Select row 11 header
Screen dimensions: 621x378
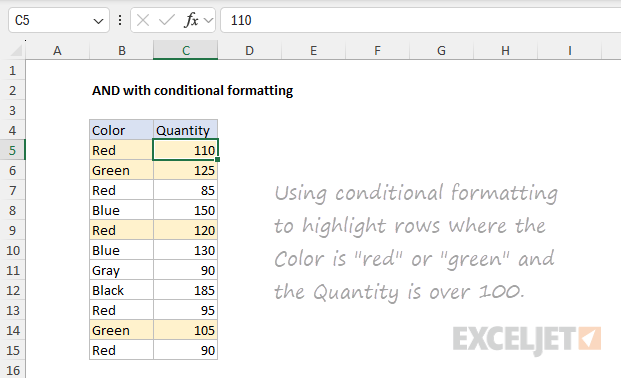tap(13, 270)
